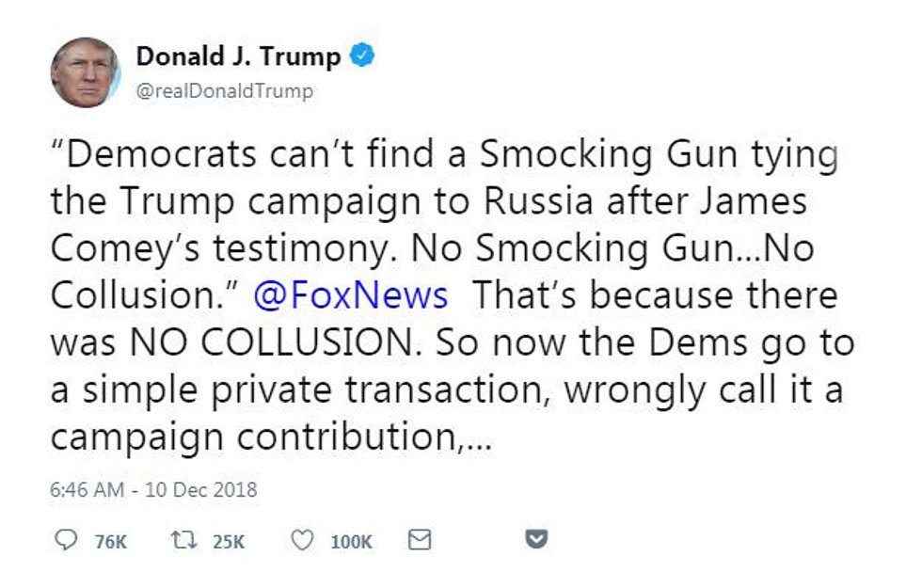
Task: Click the 25K retweet count
Action: pyautogui.click(x=229, y=541)
